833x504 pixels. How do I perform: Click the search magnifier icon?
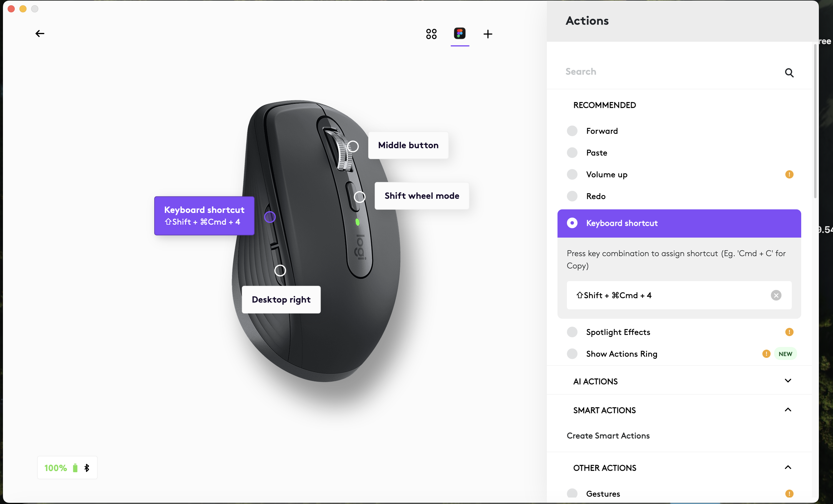[x=789, y=73]
